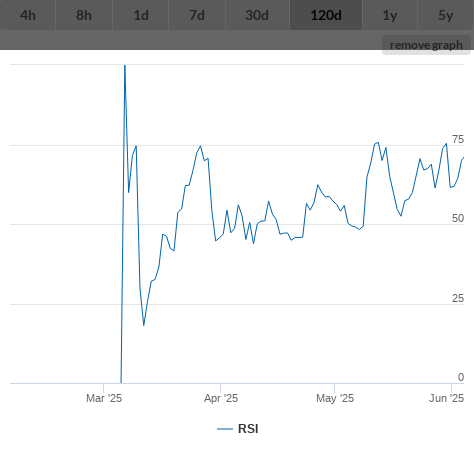The image size is (474, 455).
Task: Click the 50 y-axis value label
Action: pyautogui.click(x=458, y=218)
